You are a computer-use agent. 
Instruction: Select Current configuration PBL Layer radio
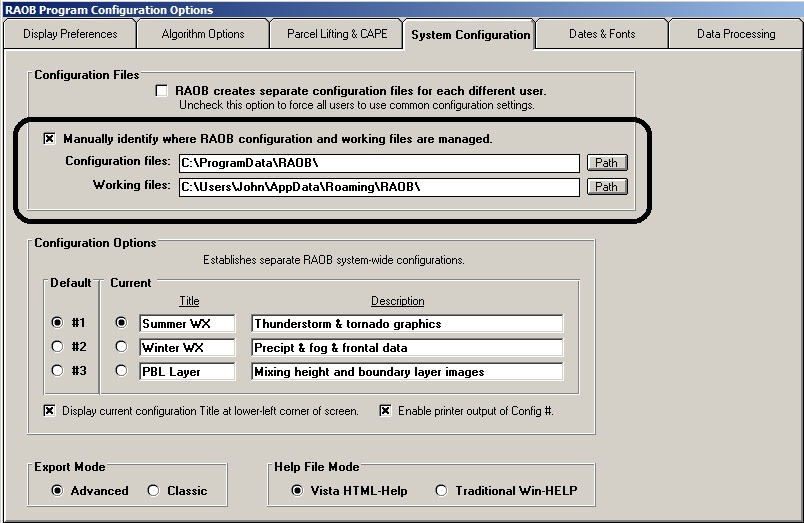121,370
